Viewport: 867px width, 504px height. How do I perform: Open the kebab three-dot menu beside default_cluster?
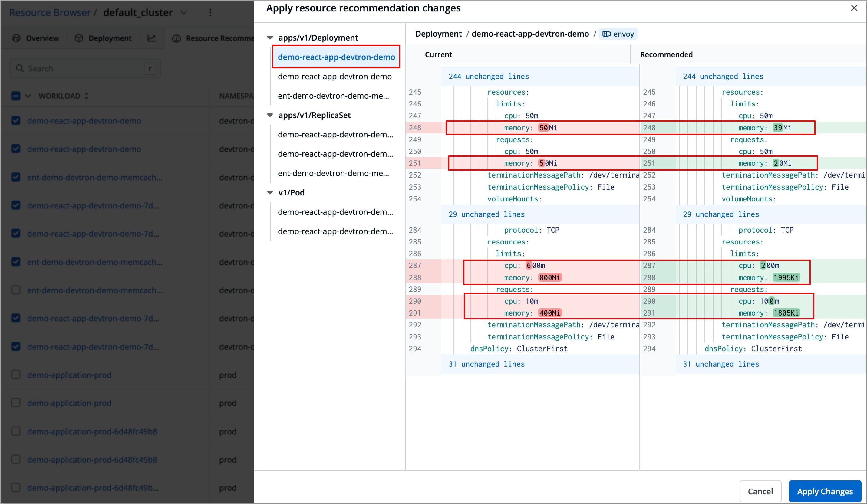coord(211,12)
